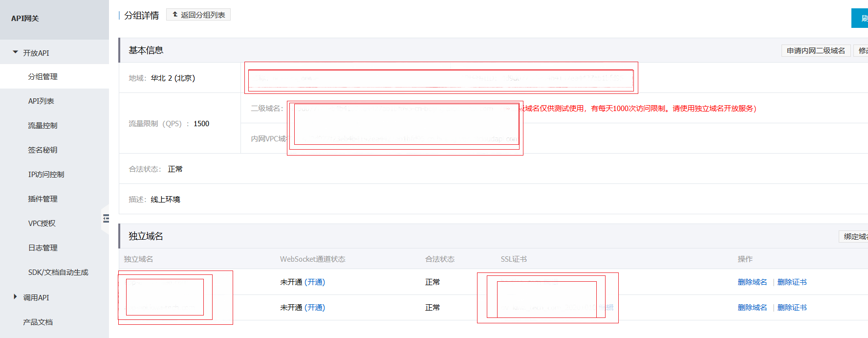The height and width of the screenshot is (338, 868).
Task: Open VPC授权 in sidebar
Action: [42, 224]
